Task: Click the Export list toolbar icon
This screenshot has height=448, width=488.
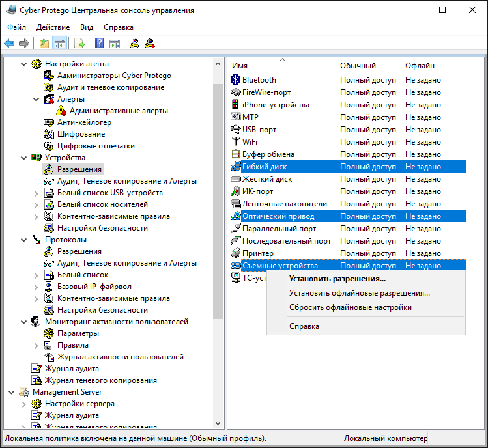Action: click(79, 43)
